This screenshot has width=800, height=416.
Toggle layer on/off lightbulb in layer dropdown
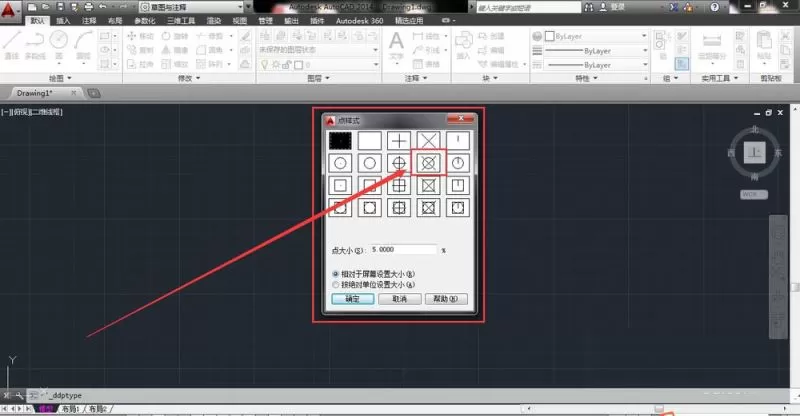click(264, 65)
